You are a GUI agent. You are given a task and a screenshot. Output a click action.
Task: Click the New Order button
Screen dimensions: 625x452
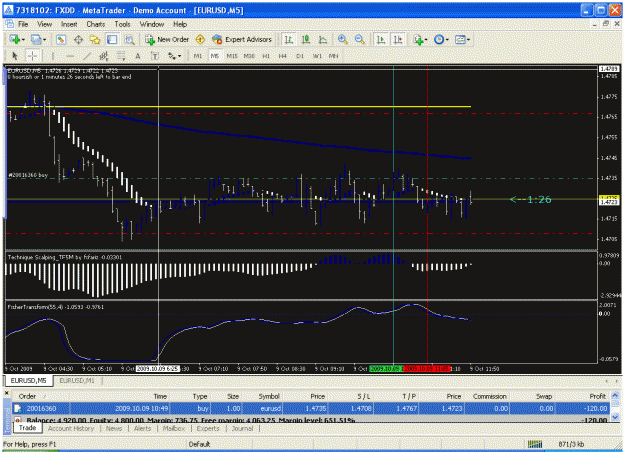click(x=167, y=39)
